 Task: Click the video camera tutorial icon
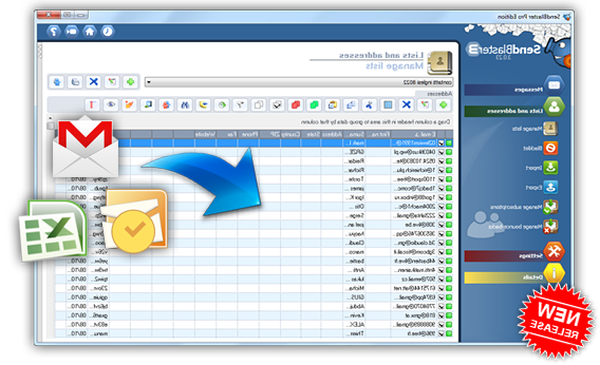(71, 31)
